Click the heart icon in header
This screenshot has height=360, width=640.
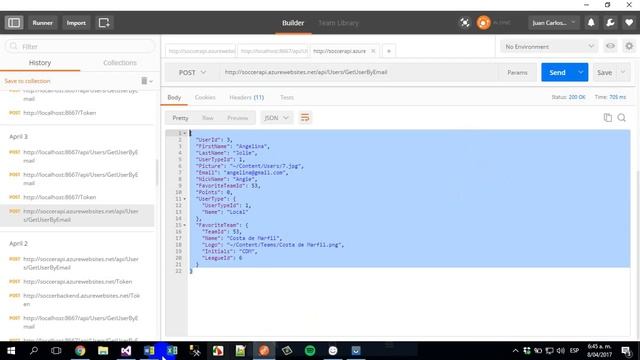tap(629, 23)
